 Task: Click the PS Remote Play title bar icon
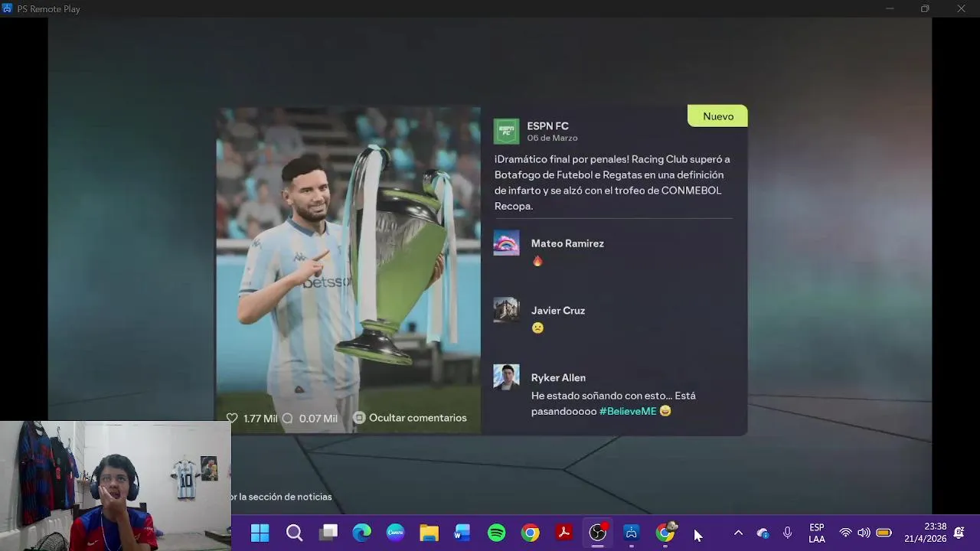coord(8,8)
